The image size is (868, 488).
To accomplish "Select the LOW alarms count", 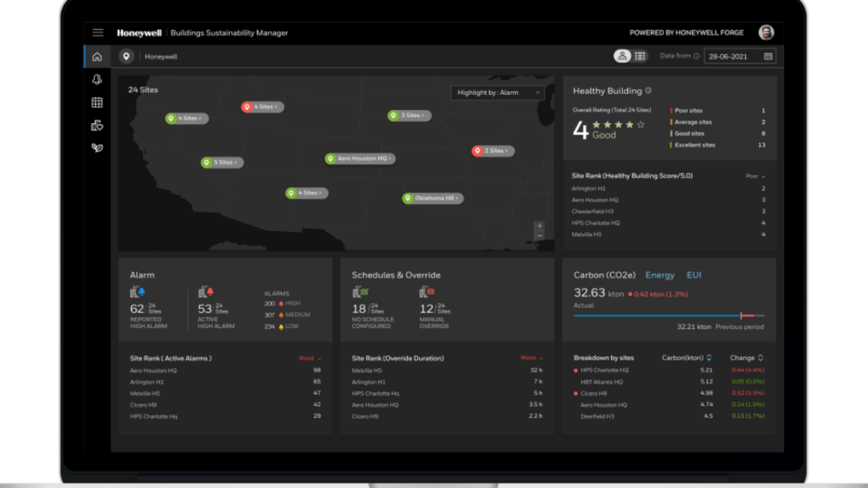I will pos(281,327).
